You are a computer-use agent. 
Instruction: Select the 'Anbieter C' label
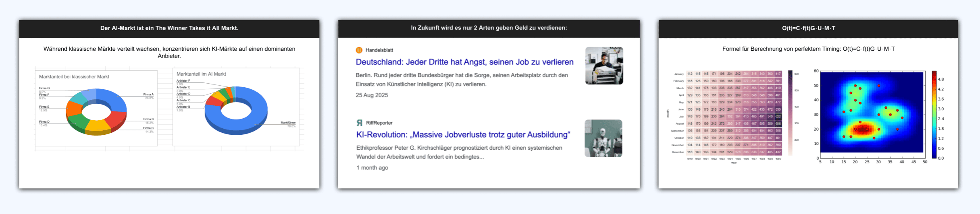click(183, 100)
